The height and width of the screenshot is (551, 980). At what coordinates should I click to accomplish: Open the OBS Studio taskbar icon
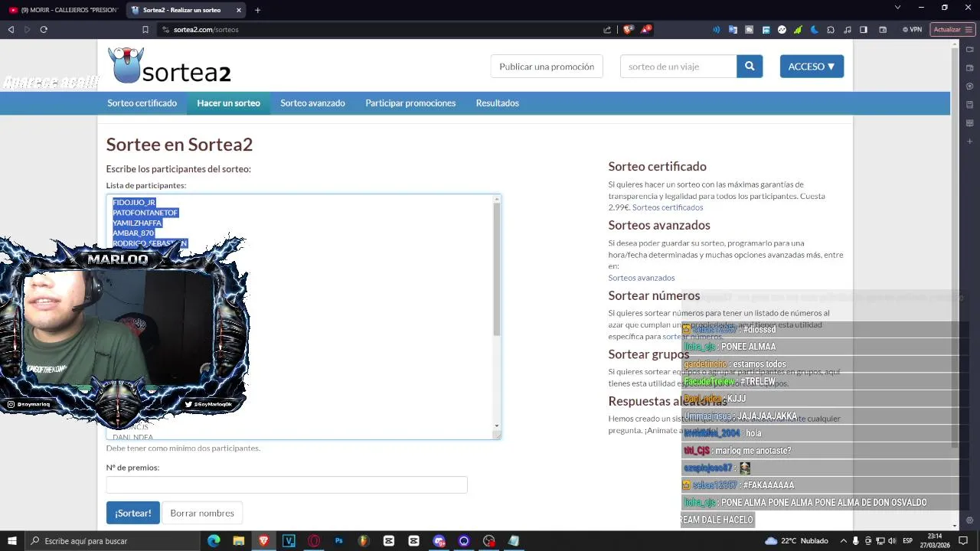point(488,541)
